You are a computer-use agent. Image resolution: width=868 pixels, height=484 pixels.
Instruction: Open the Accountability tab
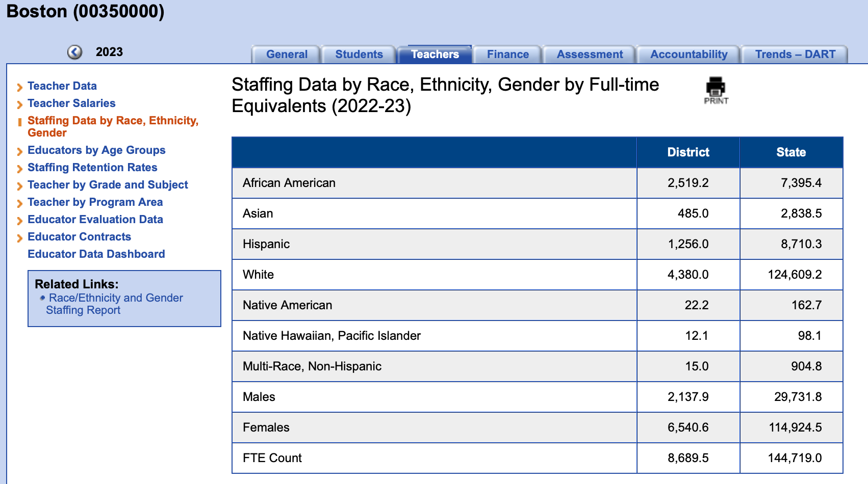pos(689,55)
